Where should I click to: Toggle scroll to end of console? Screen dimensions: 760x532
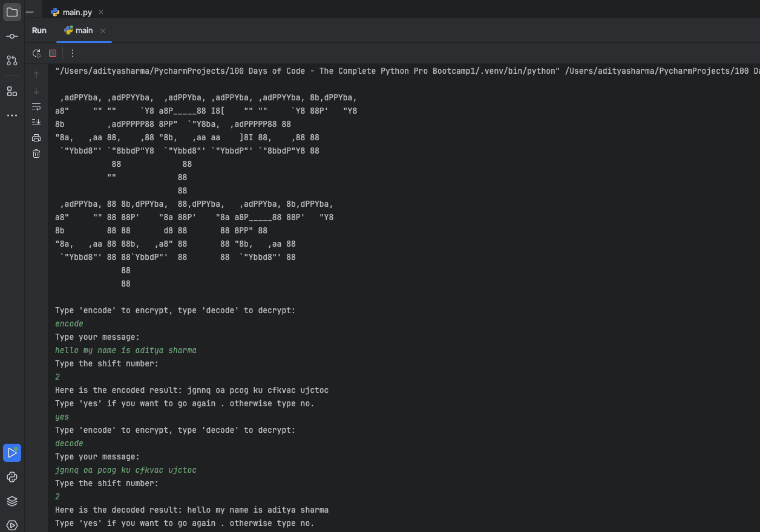click(x=36, y=122)
